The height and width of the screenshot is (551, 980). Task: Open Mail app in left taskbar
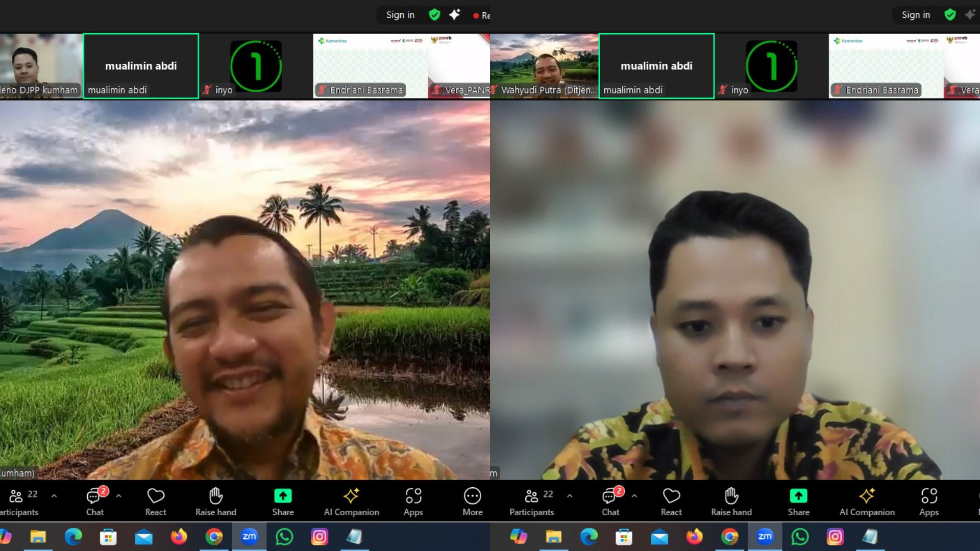coord(143,537)
